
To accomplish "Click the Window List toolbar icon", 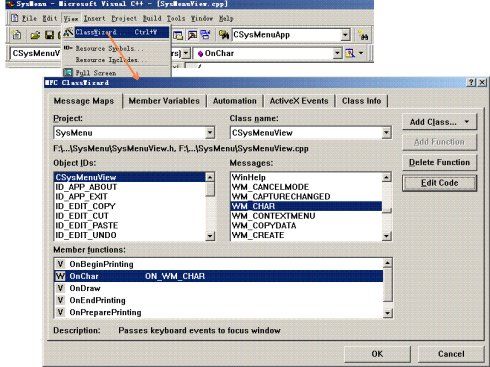I will [206, 35].
